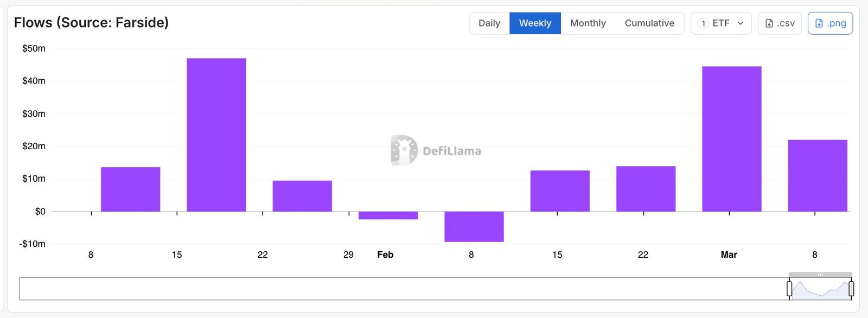Download chart data as .csv
This screenshot has height=318, width=868.
[x=780, y=23]
